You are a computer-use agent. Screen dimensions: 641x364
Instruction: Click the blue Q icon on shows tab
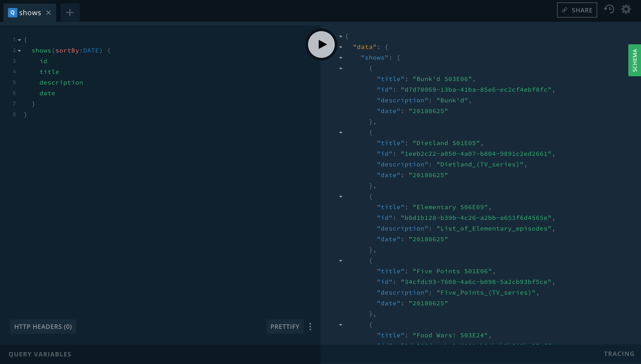[x=12, y=12]
